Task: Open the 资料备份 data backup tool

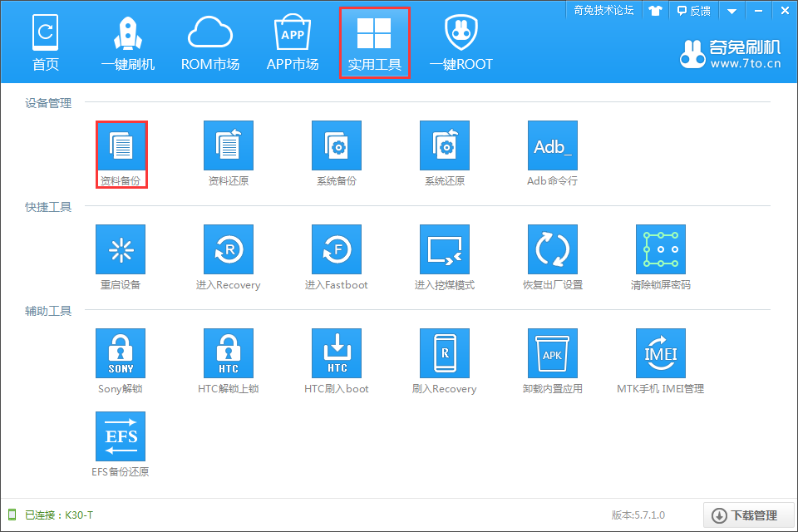Action: (121, 155)
